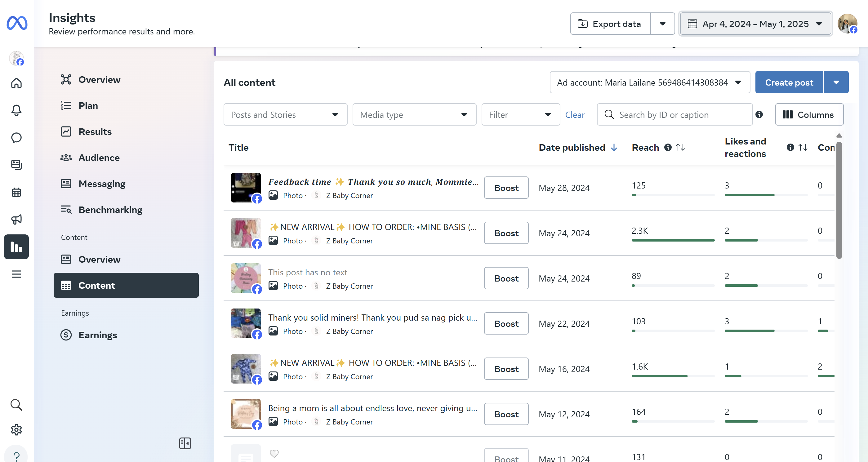This screenshot has width=868, height=462.
Task: Toggle sort on Date published column
Action: [x=614, y=147]
